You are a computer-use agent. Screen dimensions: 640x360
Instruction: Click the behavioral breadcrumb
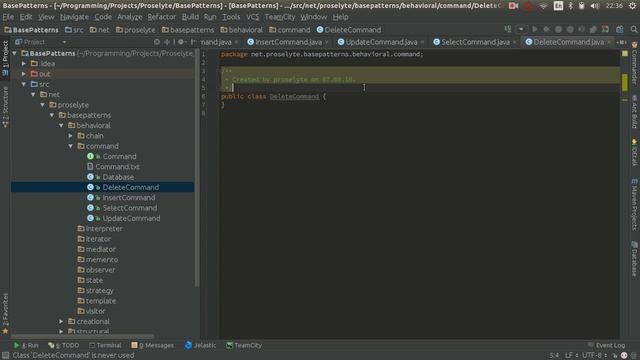pyautogui.click(x=242, y=30)
